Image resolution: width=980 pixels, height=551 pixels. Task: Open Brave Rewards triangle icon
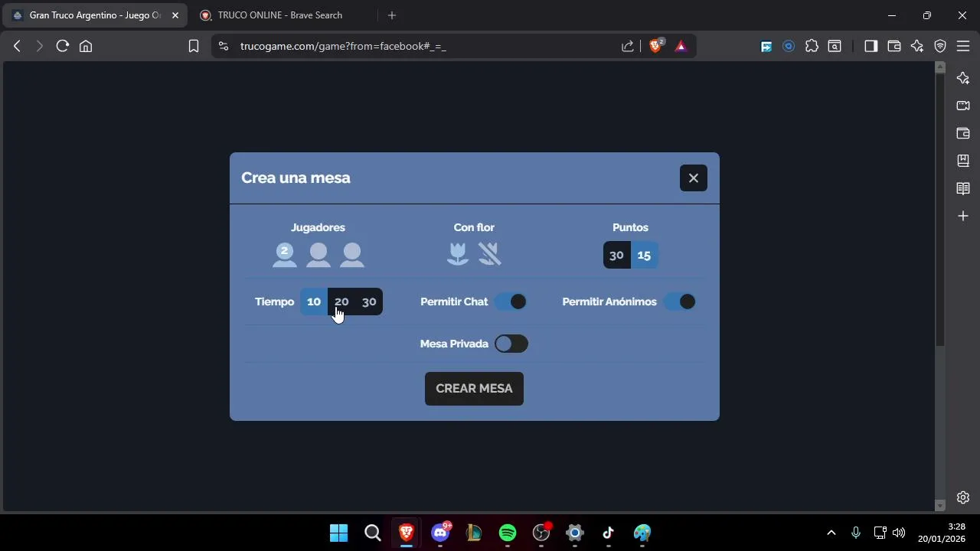pyautogui.click(x=681, y=46)
